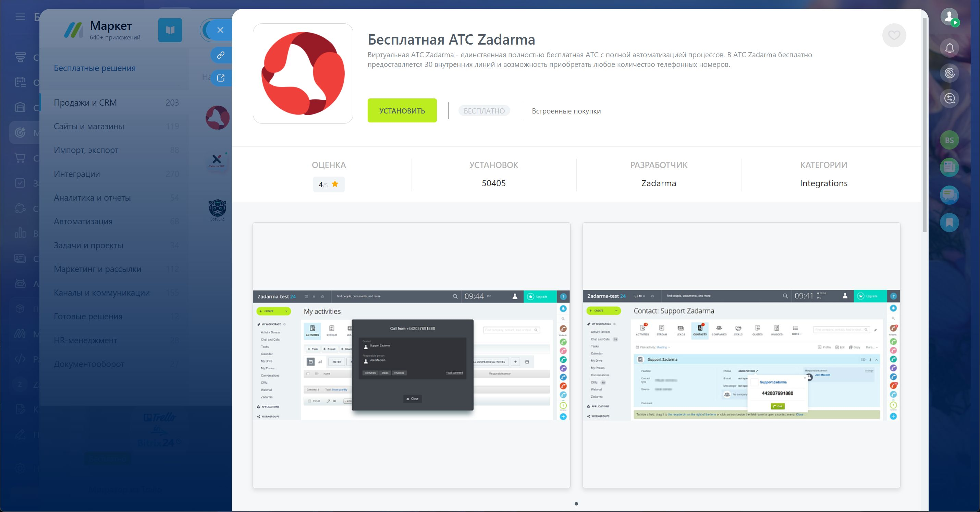The width and height of the screenshot is (980, 512).
Task: Click the Market book icon button
Action: (170, 30)
